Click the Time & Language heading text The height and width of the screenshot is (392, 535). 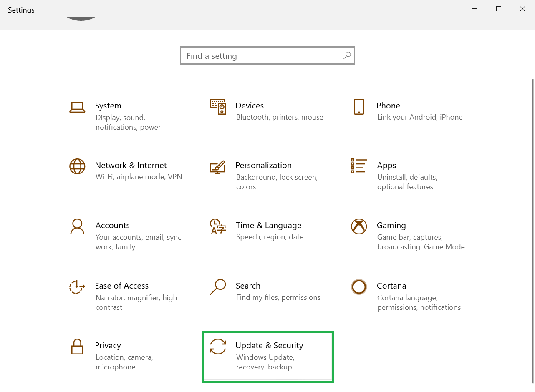click(x=268, y=226)
